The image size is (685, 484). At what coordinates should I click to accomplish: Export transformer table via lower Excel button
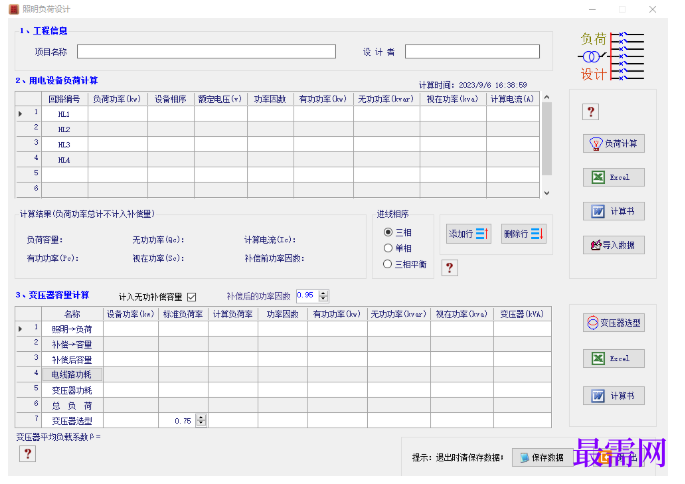(x=613, y=359)
